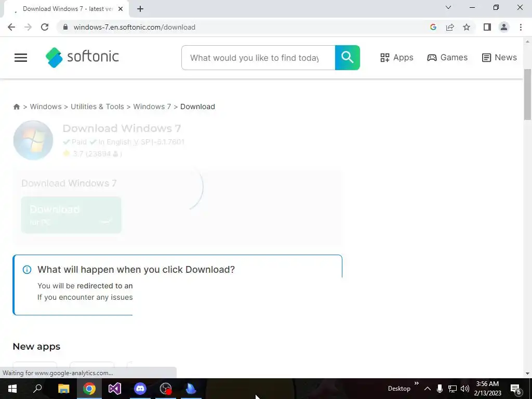Screen dimensions: 532x399
Task: Click the green search magnifier button
Action: pos(348,58)
